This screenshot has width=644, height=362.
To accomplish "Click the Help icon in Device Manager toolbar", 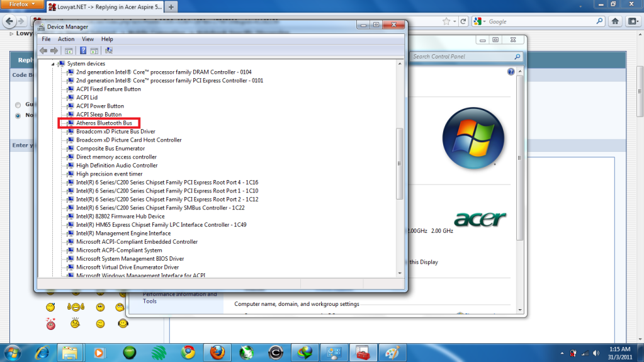I will (83, 50).
